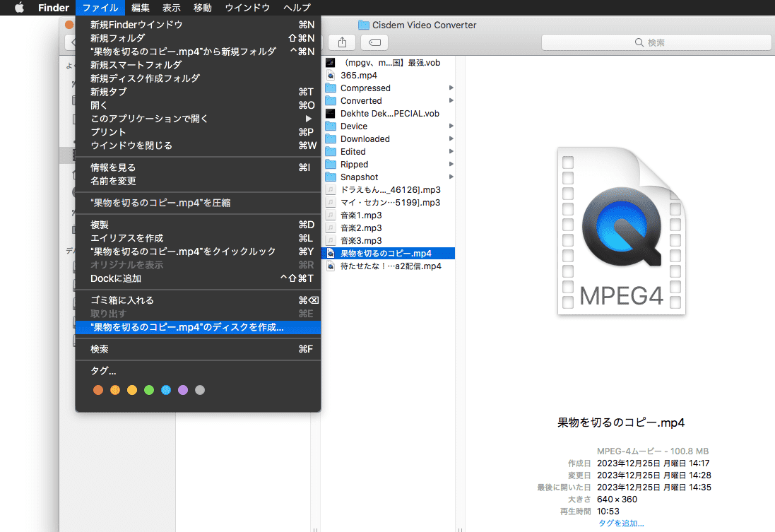Image resolution: width=775 pixels, height=532 pixels.
Task: Click the Share toolbar icon
Action: pos(343,42)
